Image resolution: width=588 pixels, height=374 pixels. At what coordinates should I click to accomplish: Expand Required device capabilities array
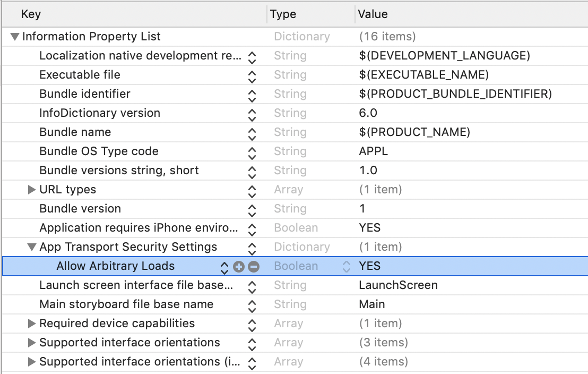pos(32,324)
